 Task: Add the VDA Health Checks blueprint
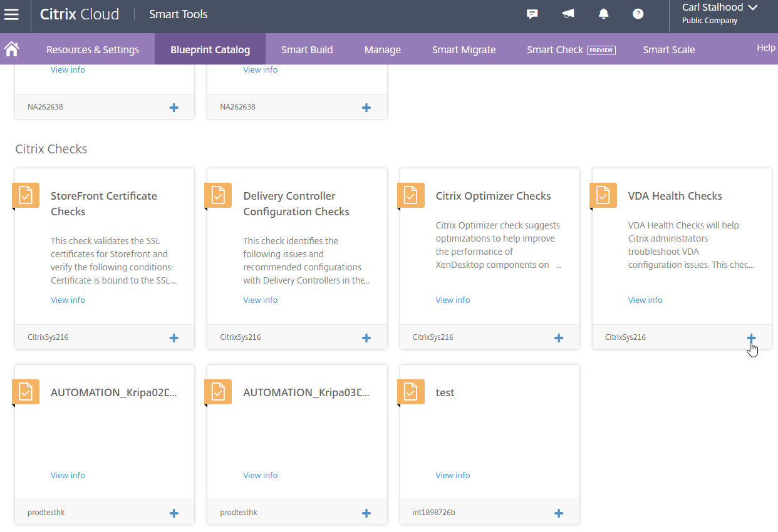click(x=751, y=338)
